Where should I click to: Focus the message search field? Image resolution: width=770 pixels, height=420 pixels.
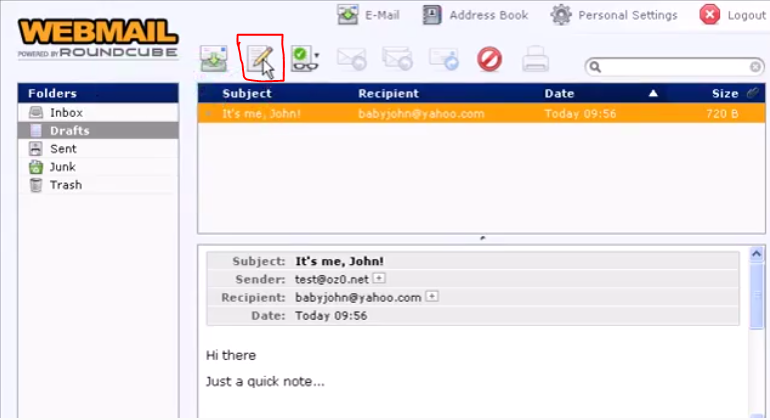675,67
